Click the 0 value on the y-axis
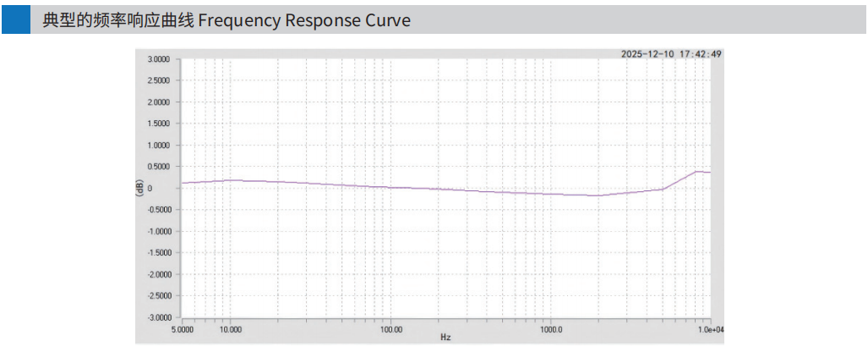Viewport: 868px width, 352px height. [x=172, y=188]
